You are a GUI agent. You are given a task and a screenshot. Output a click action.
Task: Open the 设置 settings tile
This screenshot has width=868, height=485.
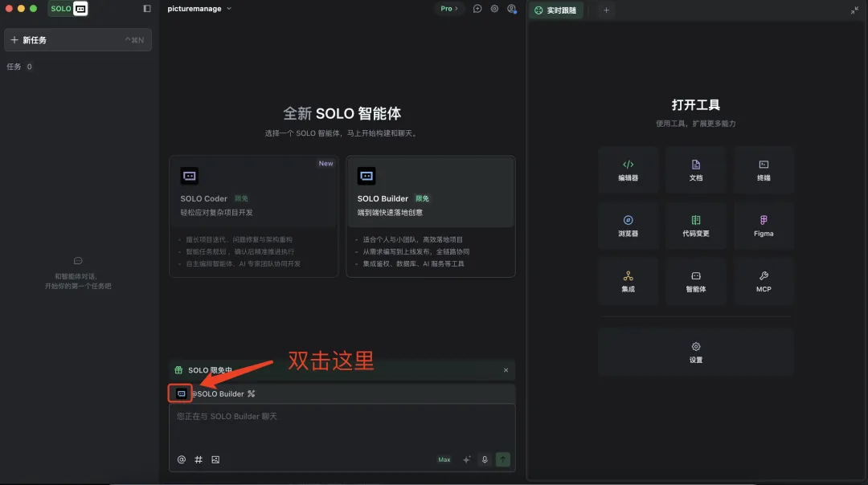point(696,353)
